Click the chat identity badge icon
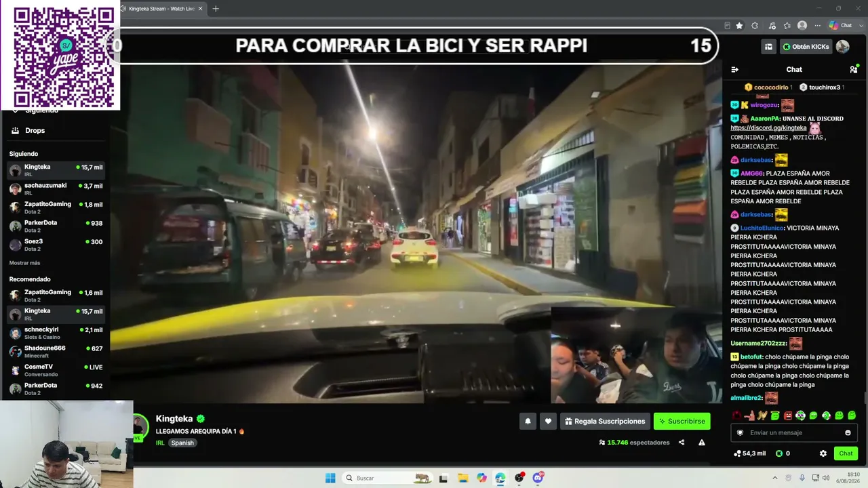868x488 pixels. (x=740, y=432)
